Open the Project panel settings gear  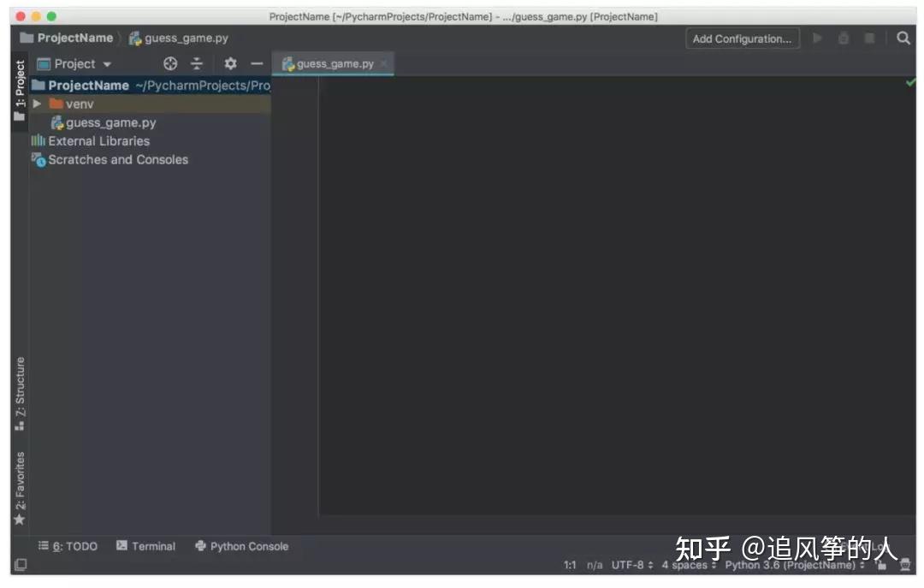click(229, 63)
